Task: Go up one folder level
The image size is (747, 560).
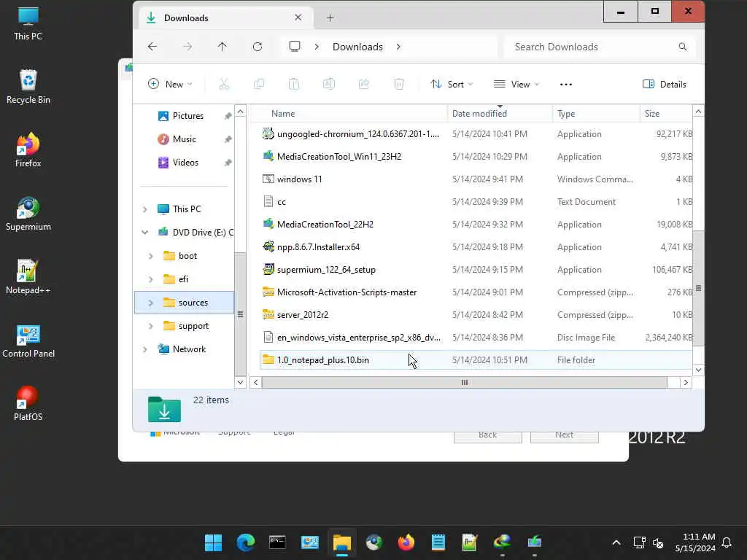Action: click(x=222, y=47)
